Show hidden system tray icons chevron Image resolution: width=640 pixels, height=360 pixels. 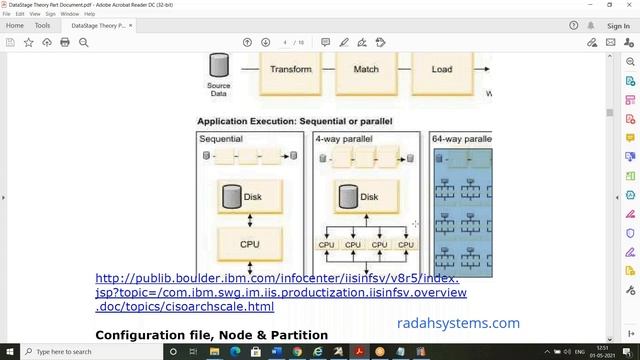547,351
